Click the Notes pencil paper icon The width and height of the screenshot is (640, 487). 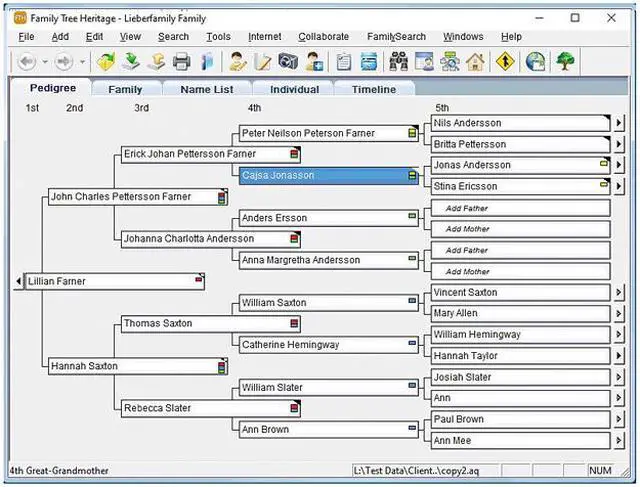click(x=262, y=62)
